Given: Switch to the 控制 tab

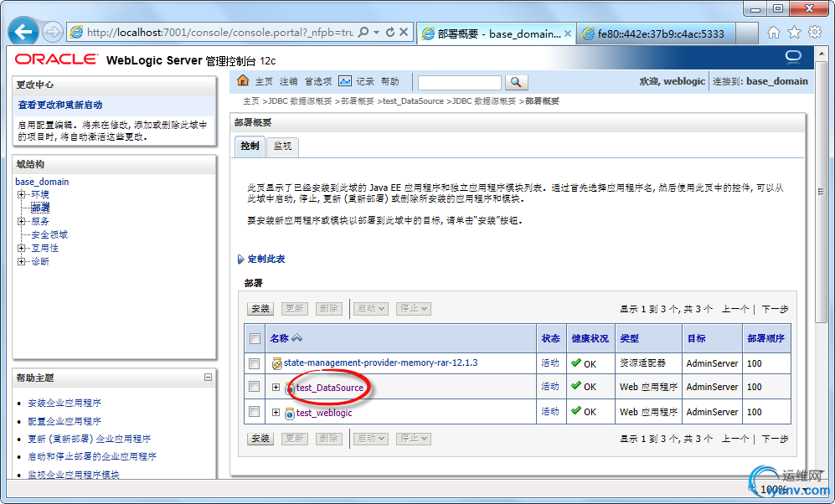Looking at the screenshot, I should click(250, 146).
